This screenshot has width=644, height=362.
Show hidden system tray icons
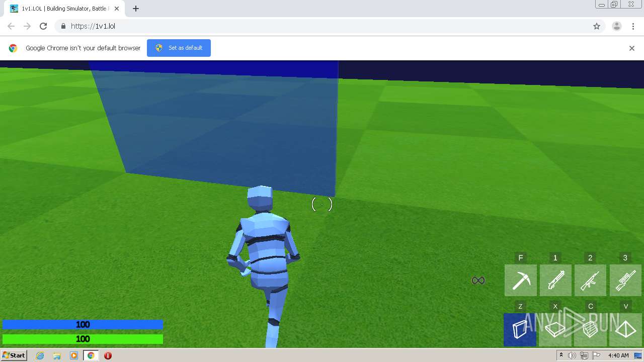(561, 355)
